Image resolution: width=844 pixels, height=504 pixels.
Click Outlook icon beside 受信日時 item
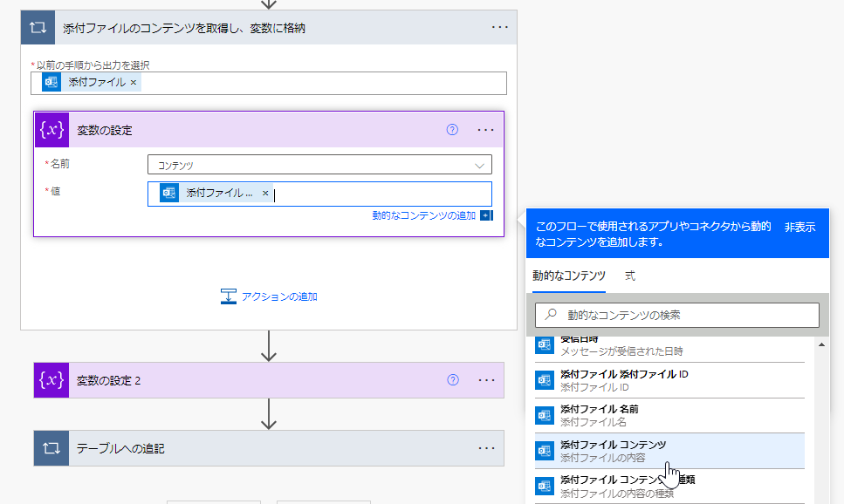pos(544,345)
